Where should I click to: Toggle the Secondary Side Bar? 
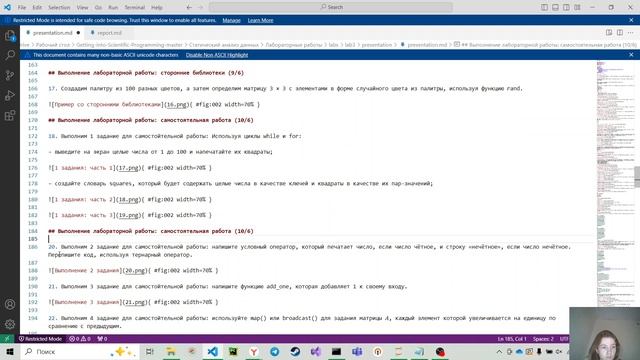coord(567,7)
